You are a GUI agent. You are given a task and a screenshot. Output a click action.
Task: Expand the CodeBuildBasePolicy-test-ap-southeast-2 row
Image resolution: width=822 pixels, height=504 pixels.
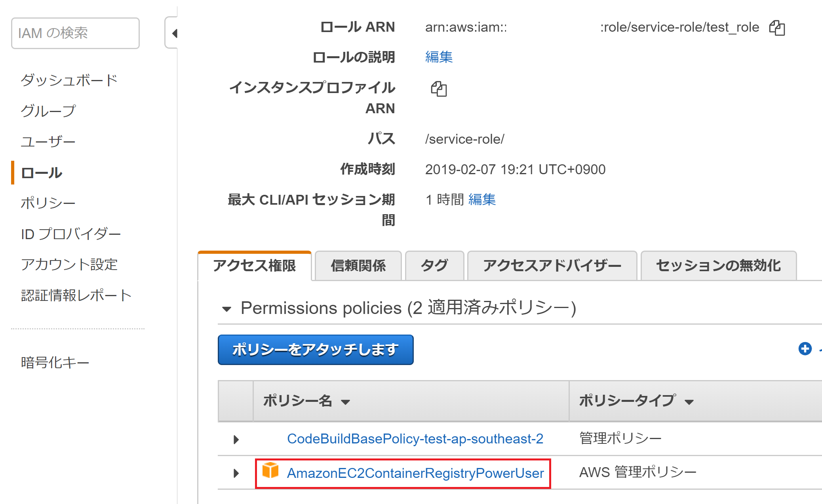coord(236,439)
